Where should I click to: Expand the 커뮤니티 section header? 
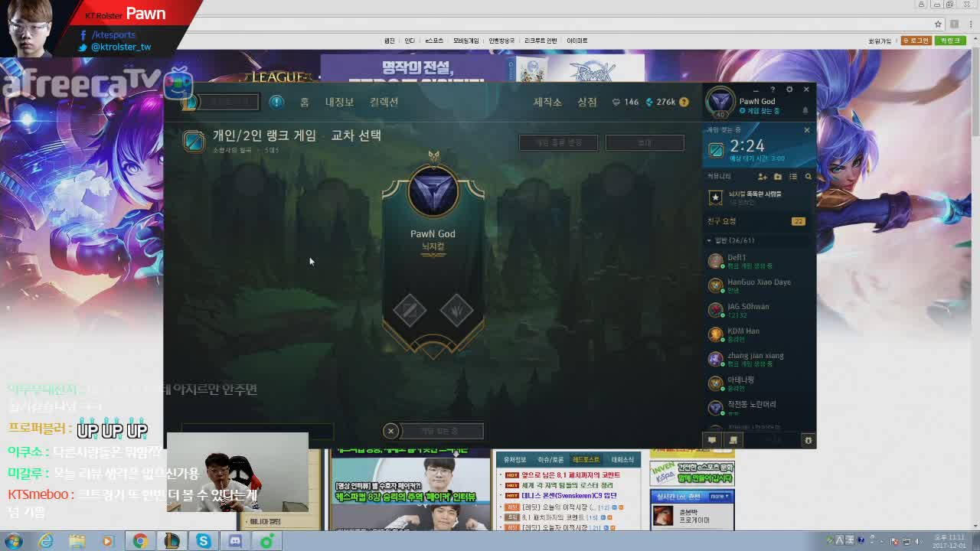[x=718, y=175]
